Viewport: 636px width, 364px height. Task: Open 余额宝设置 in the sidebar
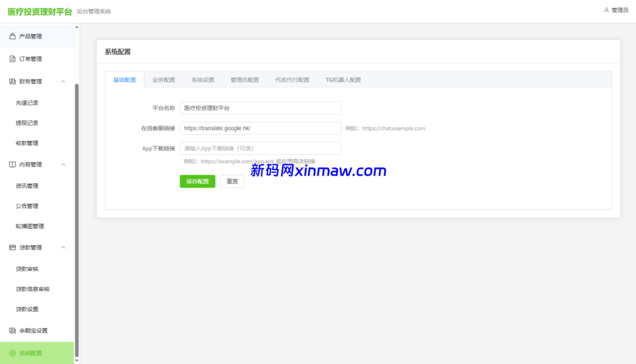37,330
